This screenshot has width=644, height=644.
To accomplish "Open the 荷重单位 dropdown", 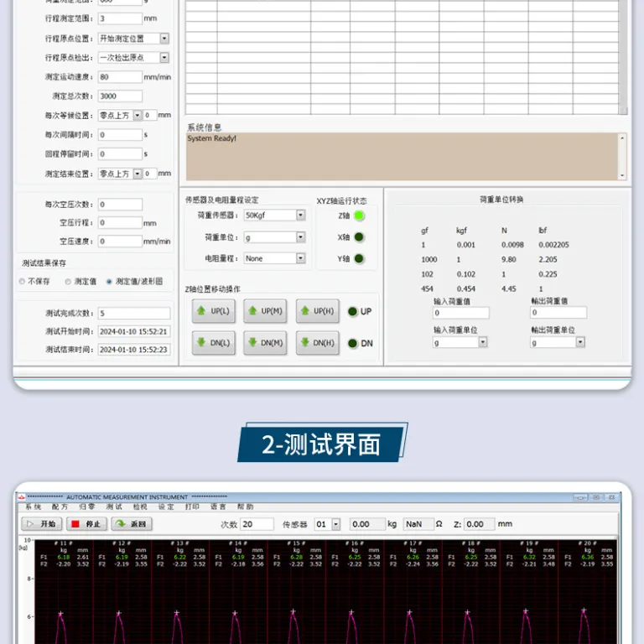I will tap(301, 237).
